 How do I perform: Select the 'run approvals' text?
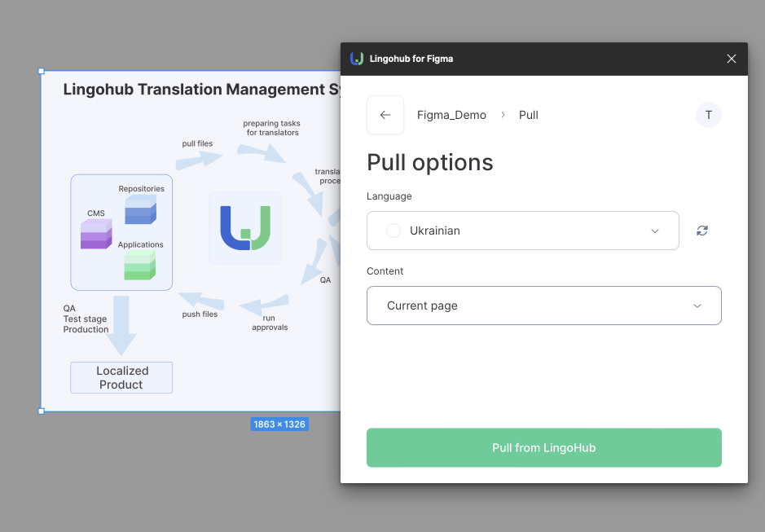click(x=270, y=323)
